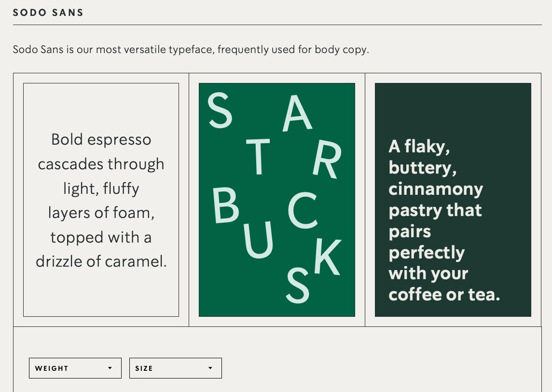Select the scattered STARBUCKS letters specimen
Viewport: 552px width, 392px height.
[277, 200]
